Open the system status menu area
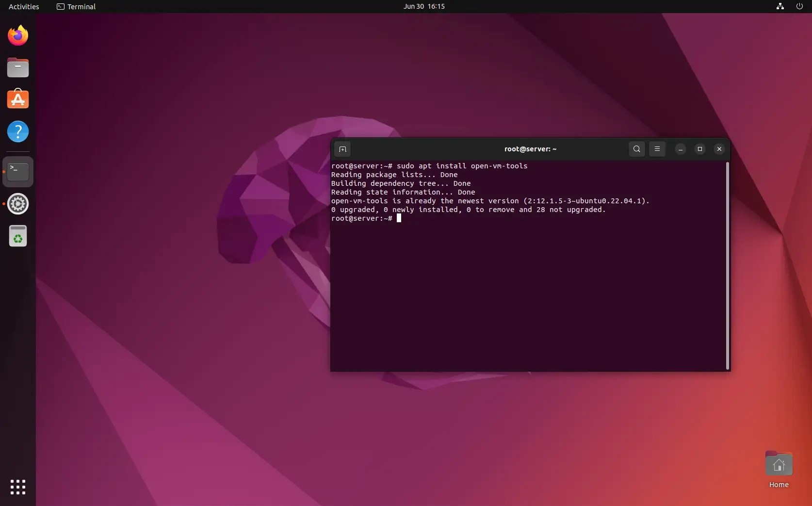 (789, 6)
